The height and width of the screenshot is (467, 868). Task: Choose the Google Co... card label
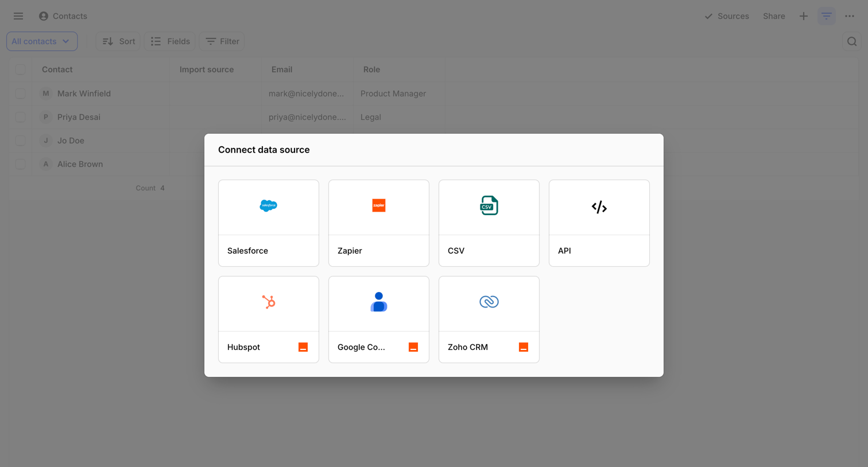(361, 347)
